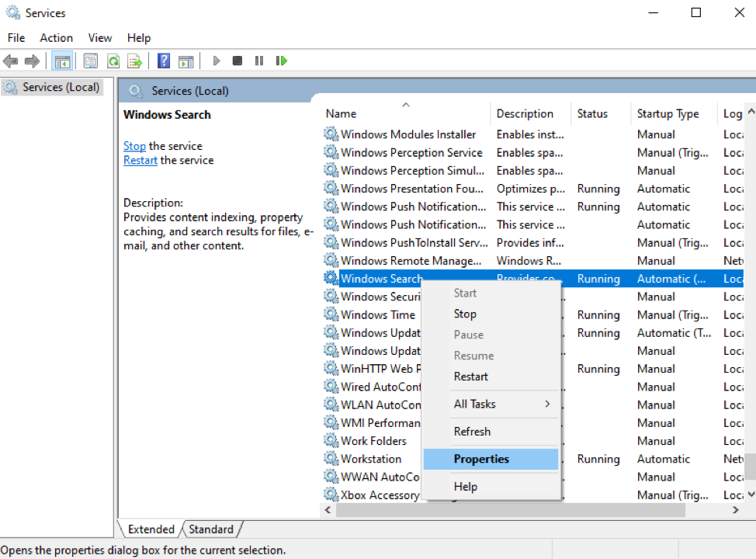Open the Help menu in menu bar
This screenshot has width=756, height=559.
139,37
